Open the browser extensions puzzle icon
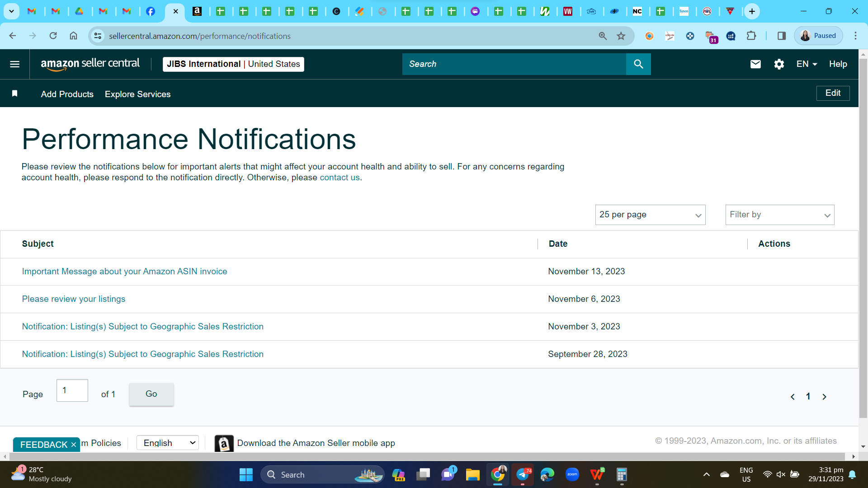The width and height of the screenshot is (868, 488). [x=751, y=36]
